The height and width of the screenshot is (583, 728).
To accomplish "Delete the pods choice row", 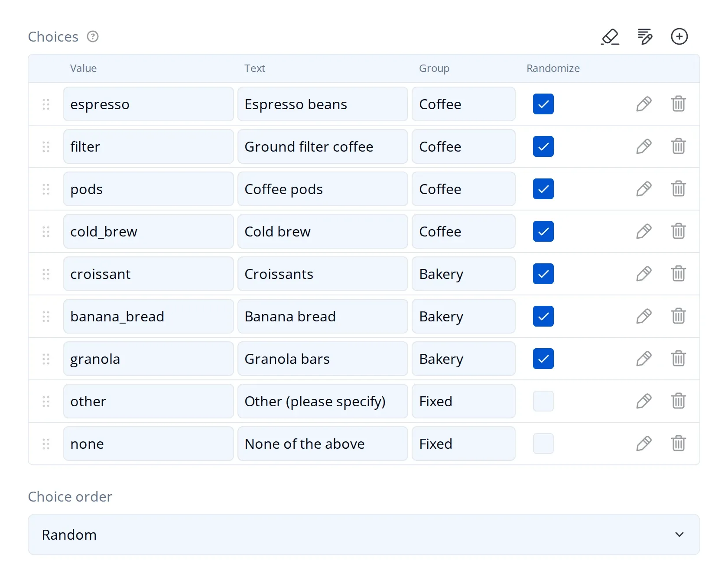I will pyautogui.click(x=678, y=189).
